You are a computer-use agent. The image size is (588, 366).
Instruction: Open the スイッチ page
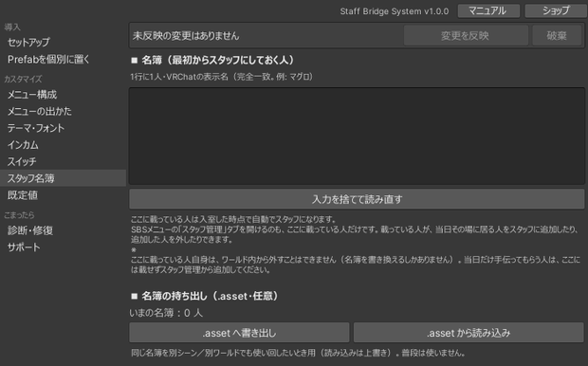point(63,161)
